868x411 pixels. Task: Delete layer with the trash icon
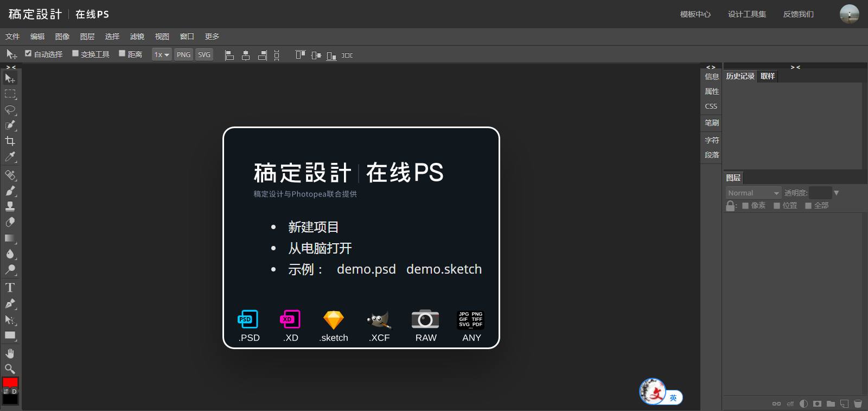pos(858,403)
